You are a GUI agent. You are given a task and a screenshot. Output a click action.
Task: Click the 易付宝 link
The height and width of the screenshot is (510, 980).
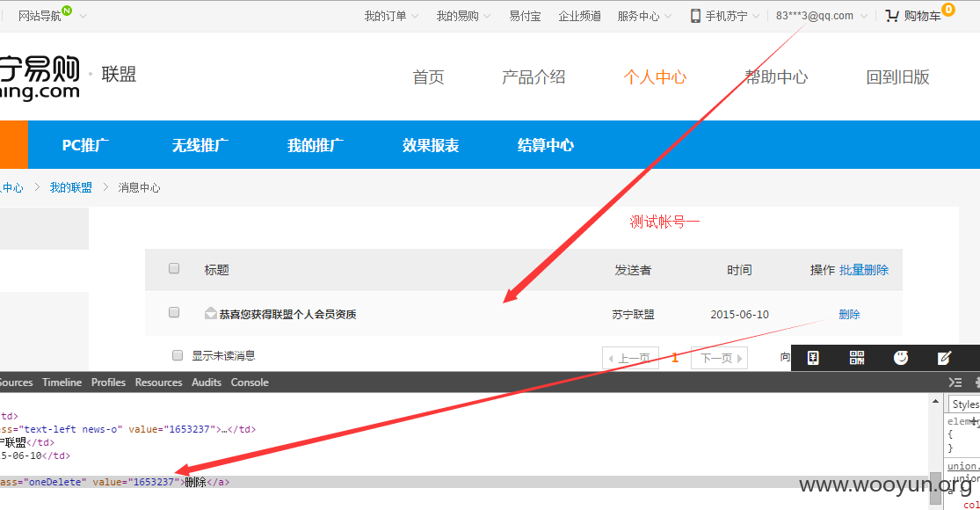coord(525,16)
